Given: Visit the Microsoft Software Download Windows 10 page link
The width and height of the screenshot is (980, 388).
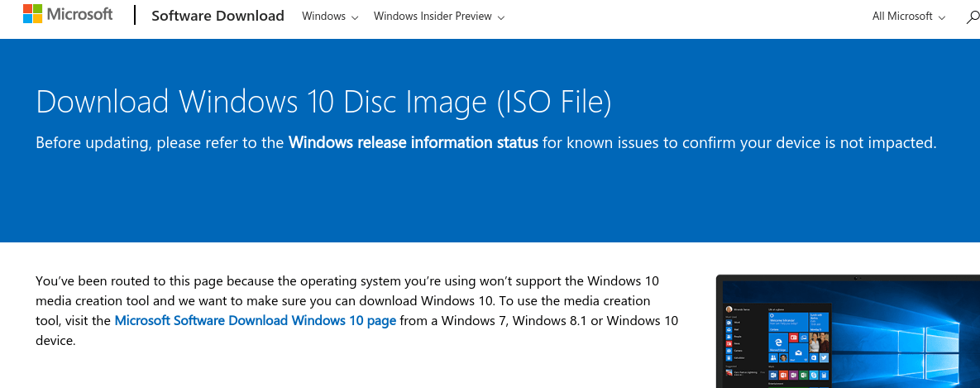Looking at the screenshot, I should pyautogui.click(x=255, y=321).
